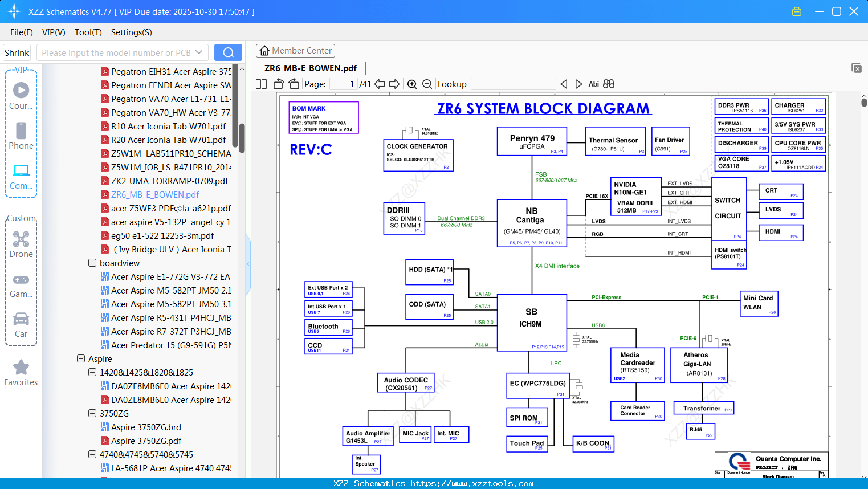The width and height of the screenshot is (868, 489).
Task: Open Acer Aspire E1-772G V3-772 boardview
Action: [x=172, y=276]
